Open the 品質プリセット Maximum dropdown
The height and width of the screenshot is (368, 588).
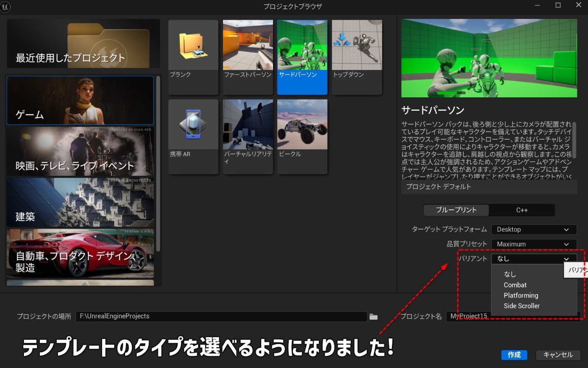tap(534, 244)
